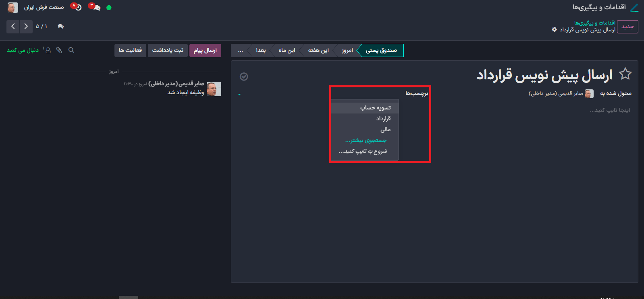The width and height of the screenshot is (644, 299).
Task: Open the followers person icon
Action: click(x=48, y=50)
